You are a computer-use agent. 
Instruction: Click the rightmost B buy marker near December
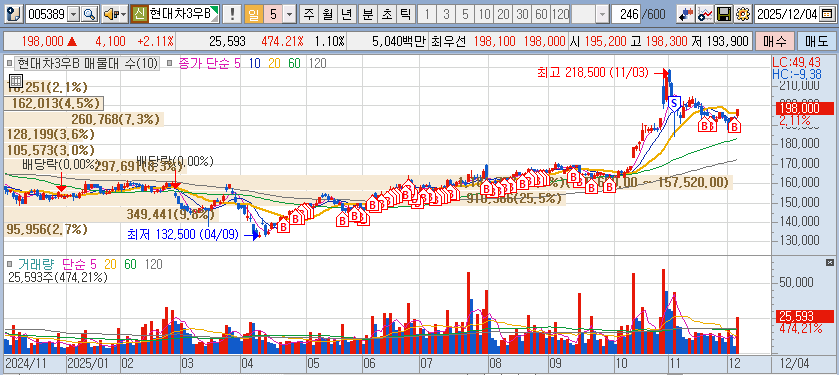click(x=736, y=126)
